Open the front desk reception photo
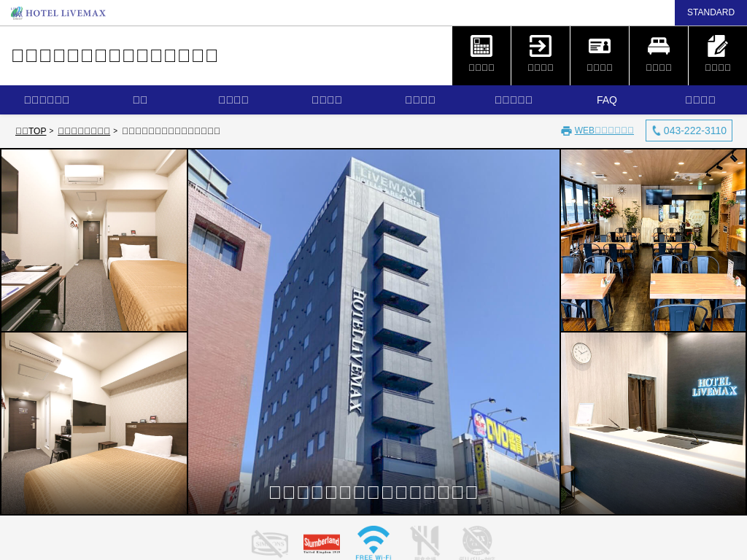Viewport: 747px width, 560px height. coord(653,424)
